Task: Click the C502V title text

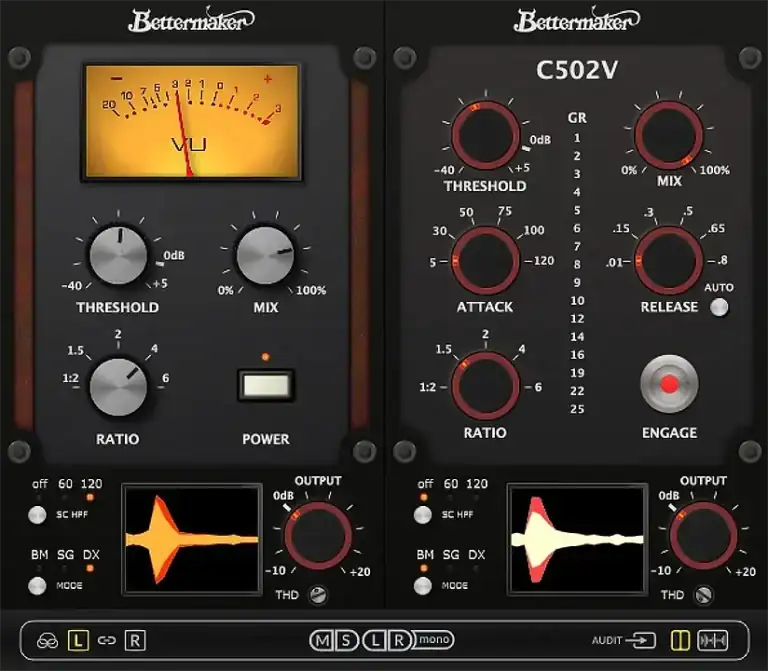Action: pos(577,70)
